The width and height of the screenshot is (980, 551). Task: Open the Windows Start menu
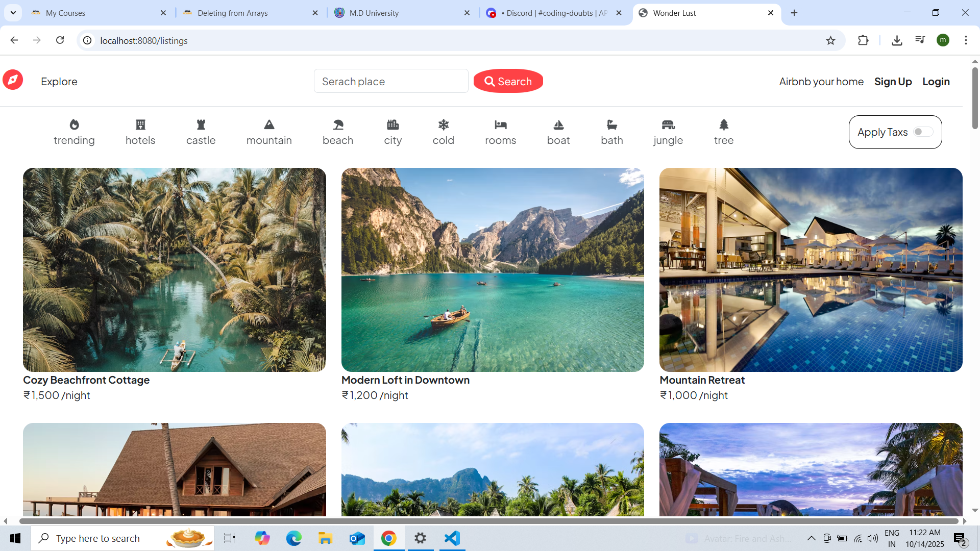(15, 538)
